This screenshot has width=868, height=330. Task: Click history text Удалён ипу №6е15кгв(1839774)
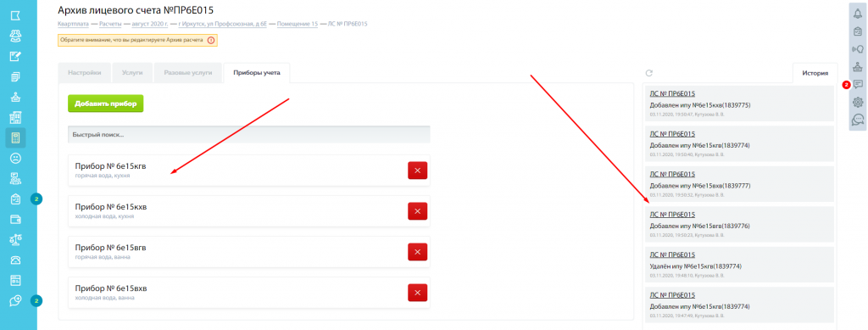pyautogui.click(x=696, y=266)
